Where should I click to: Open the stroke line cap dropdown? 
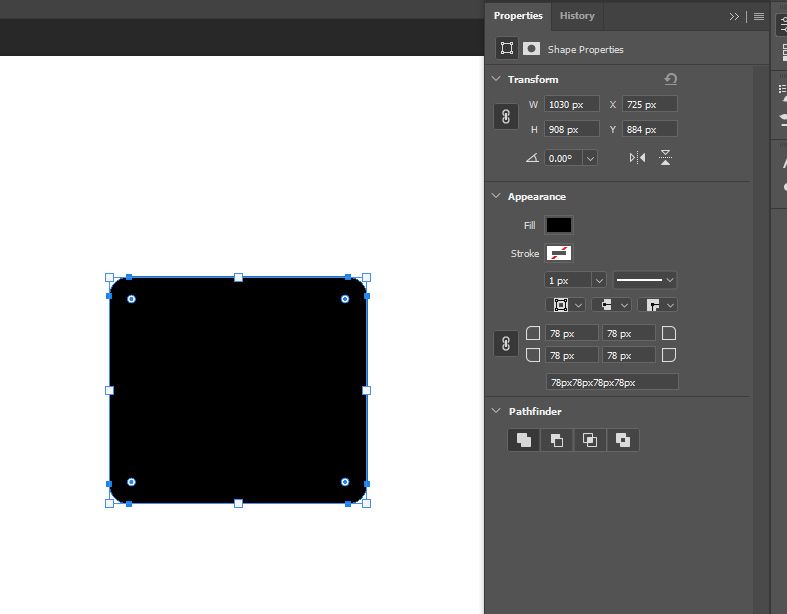coord(611,305)
